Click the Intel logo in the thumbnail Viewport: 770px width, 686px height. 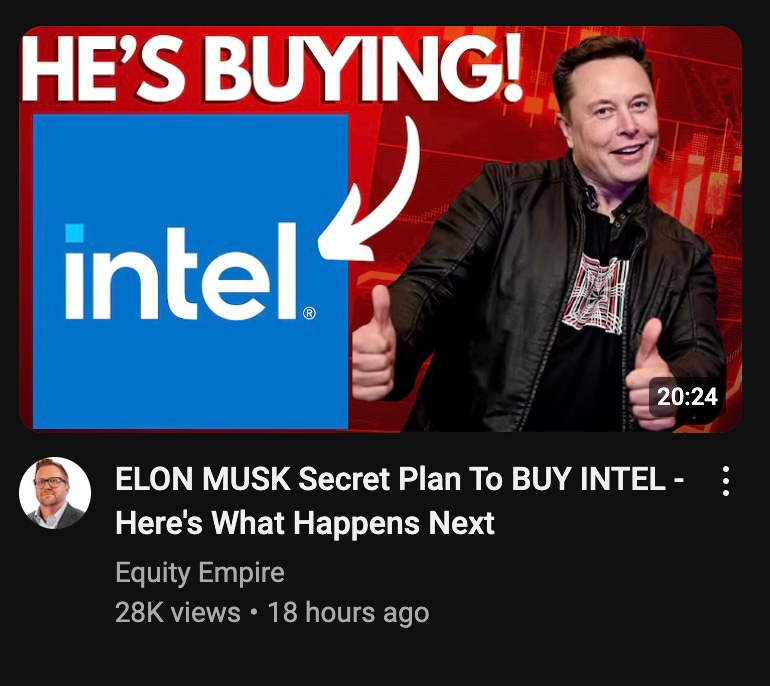pos(191,271)
